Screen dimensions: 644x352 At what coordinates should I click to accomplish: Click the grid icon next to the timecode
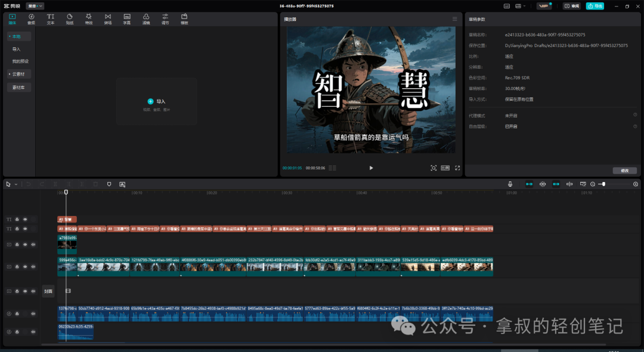click(332, 168)
